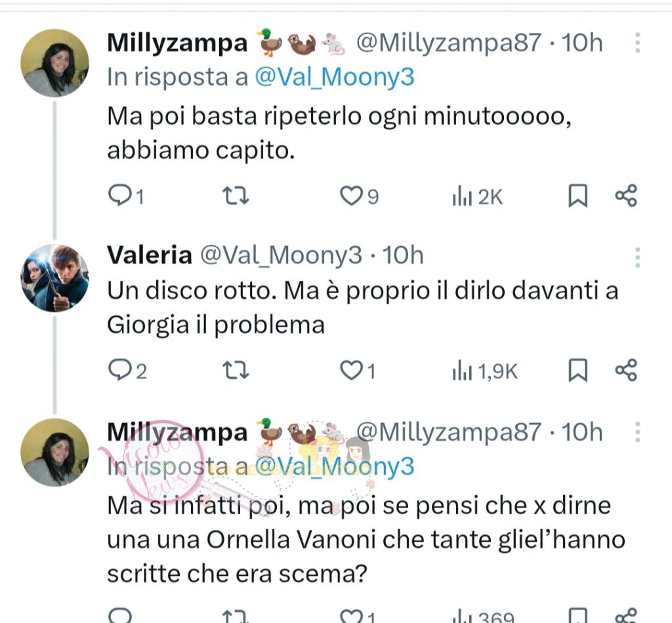Share Valeria's tweet
This screenshot has height=623, width=672.
click(625, 371)
